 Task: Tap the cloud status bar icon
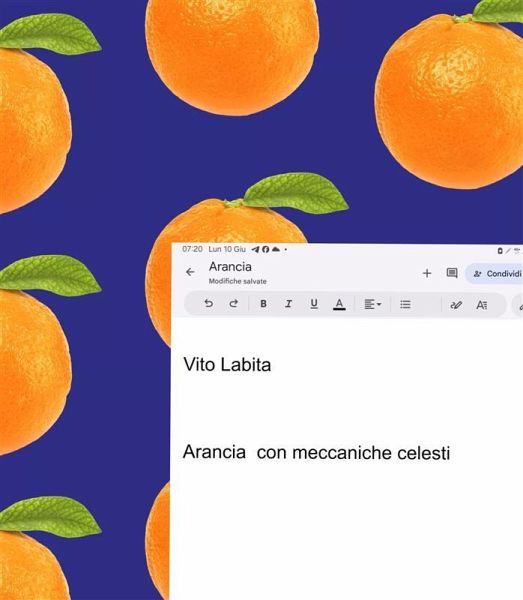275,249
